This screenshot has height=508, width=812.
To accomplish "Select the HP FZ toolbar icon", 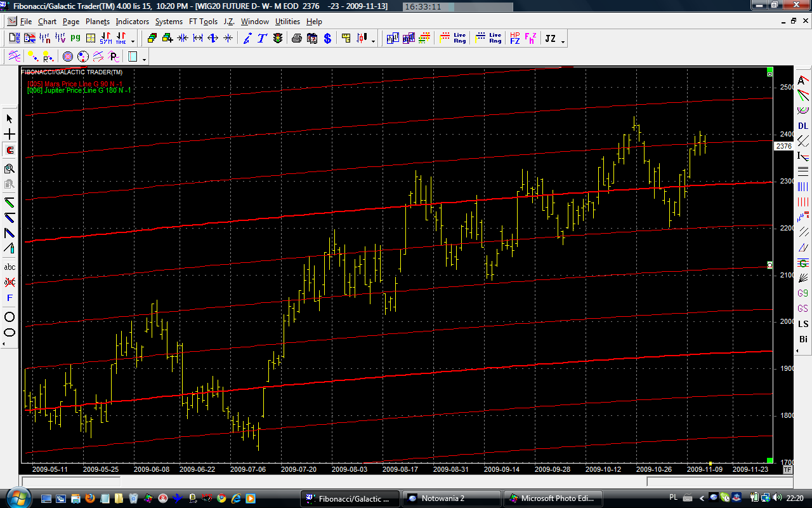I will tap(514, 39).
